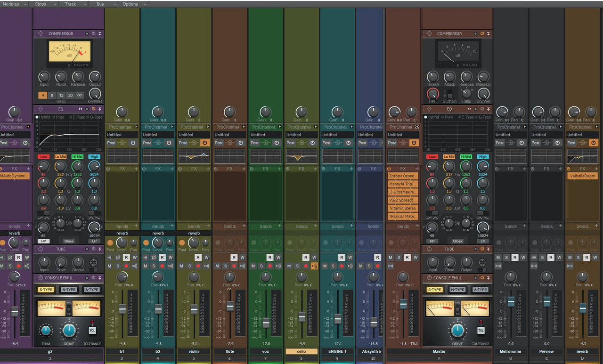Open iZotope Ozone plugin in Master FX

403,176
